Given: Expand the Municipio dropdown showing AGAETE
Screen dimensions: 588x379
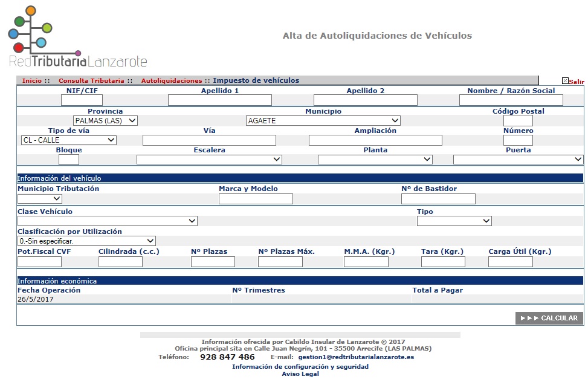Looking at the screenshot, I should pyautogui.click(x=323, y=121).
